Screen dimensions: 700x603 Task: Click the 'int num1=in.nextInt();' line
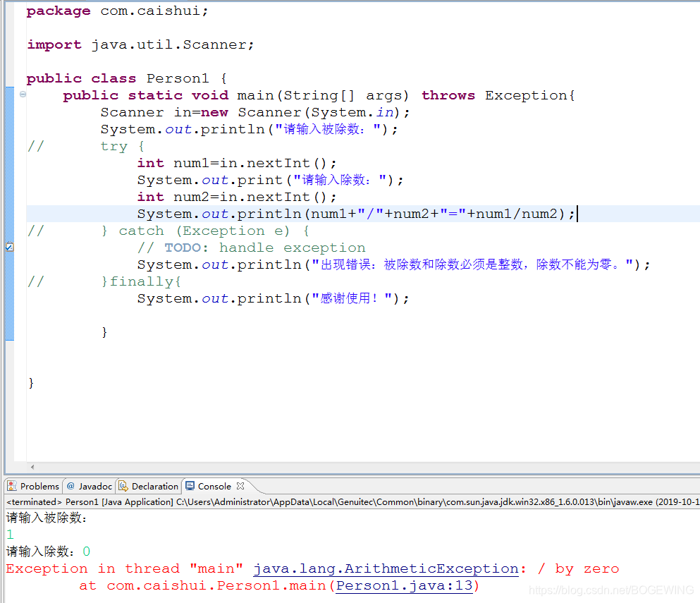coord(237,164)
